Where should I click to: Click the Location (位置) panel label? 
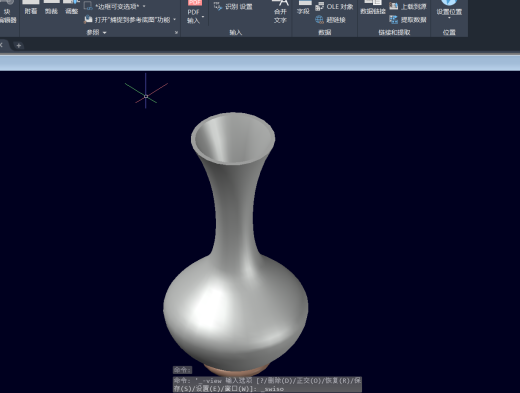[x=449, y=32]
